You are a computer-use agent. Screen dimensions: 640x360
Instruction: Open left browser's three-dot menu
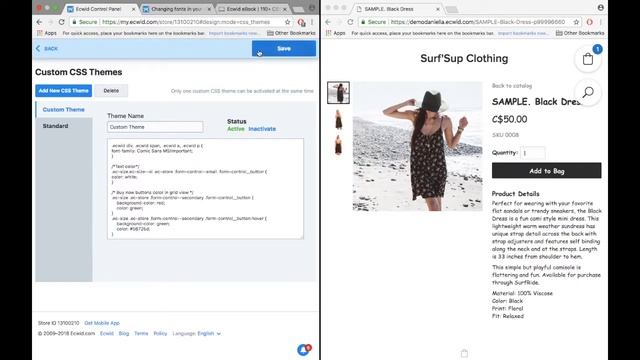point(312,22)
